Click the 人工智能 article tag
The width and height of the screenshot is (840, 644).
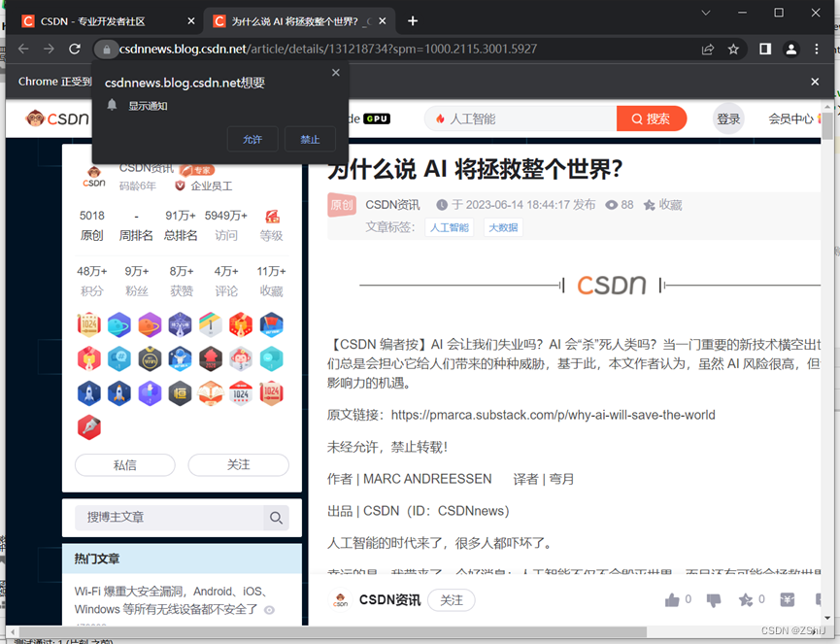pyautogui.click(x=449, y=227)
